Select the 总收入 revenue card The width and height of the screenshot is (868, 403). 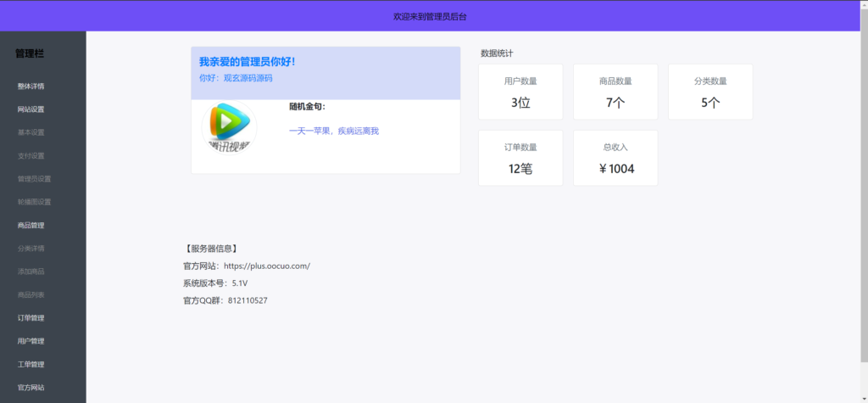click(615, 158)
